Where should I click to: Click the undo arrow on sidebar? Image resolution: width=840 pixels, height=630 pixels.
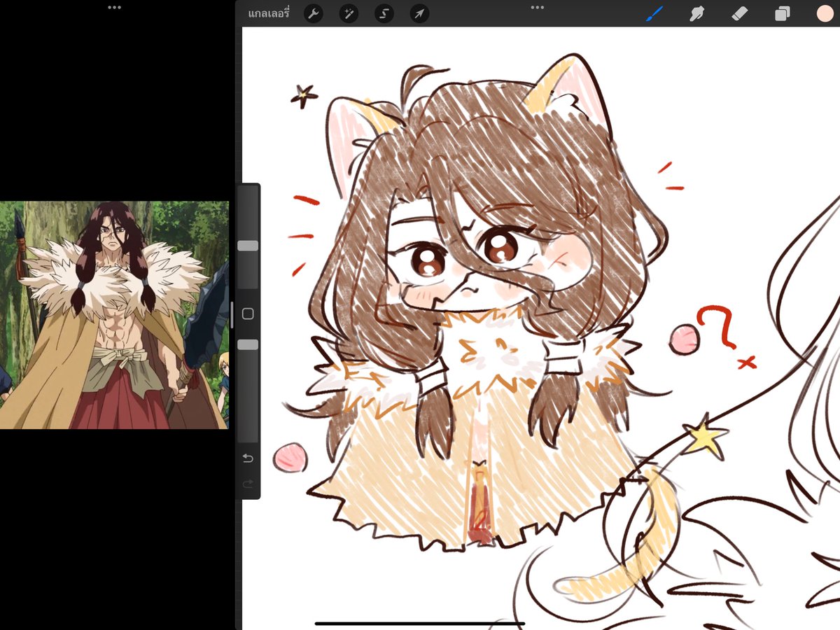tap(248, 458)
